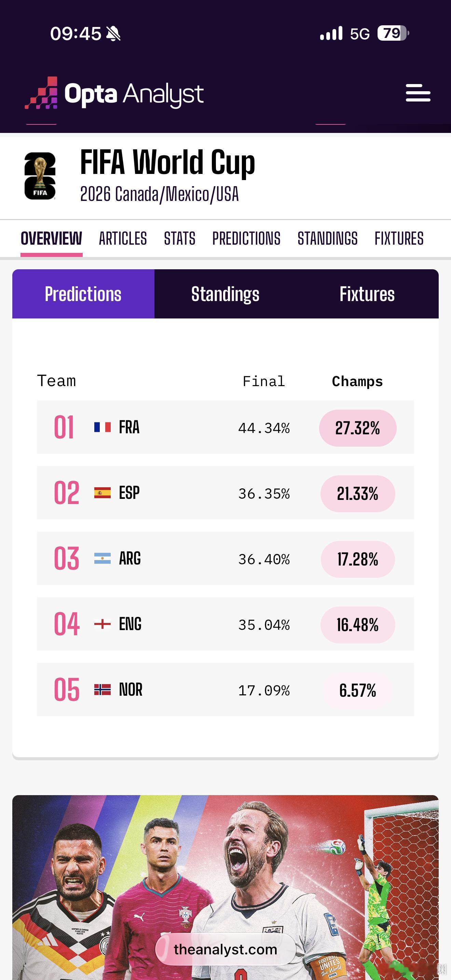Tap the England flag icon
This screenshot has width=451, height=980.
[x=102, y=624]
